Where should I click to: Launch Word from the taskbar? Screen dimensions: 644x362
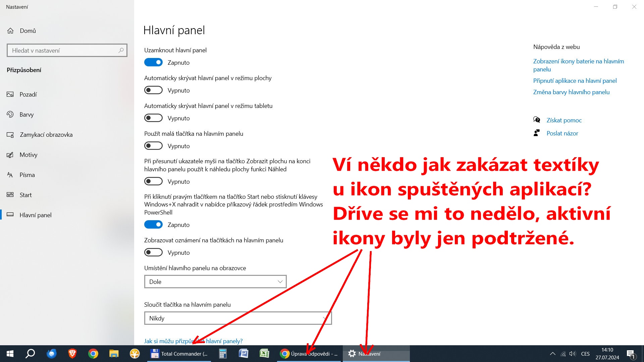[x=244, y=354]
